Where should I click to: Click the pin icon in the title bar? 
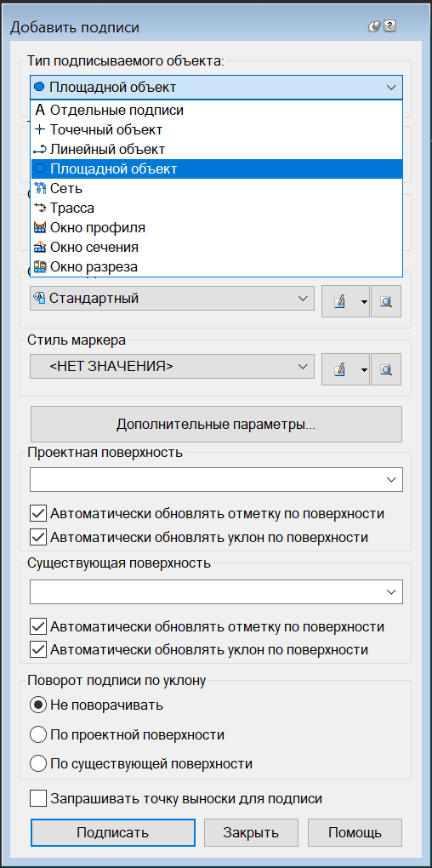(x=376, y=26)
